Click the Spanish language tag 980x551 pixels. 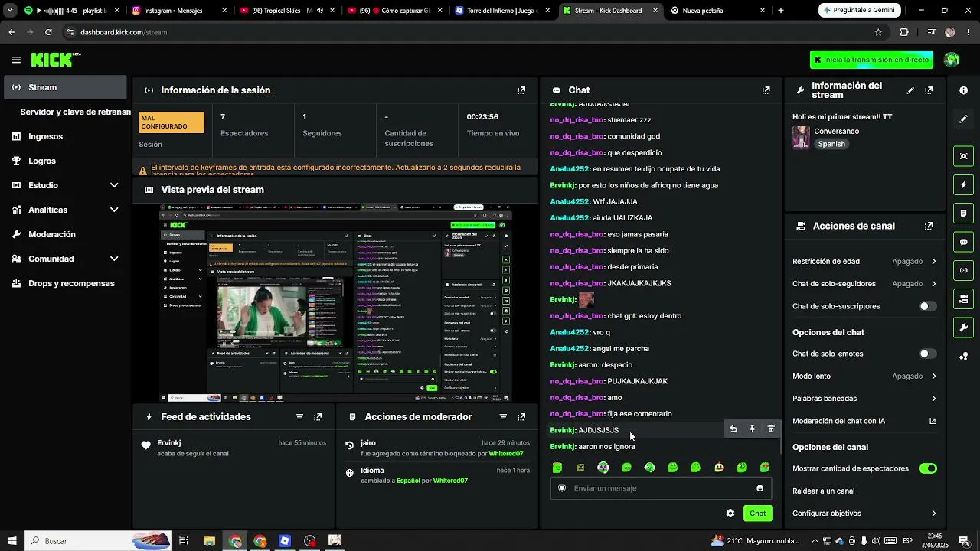pyautogui.click(x=831, y=144)
